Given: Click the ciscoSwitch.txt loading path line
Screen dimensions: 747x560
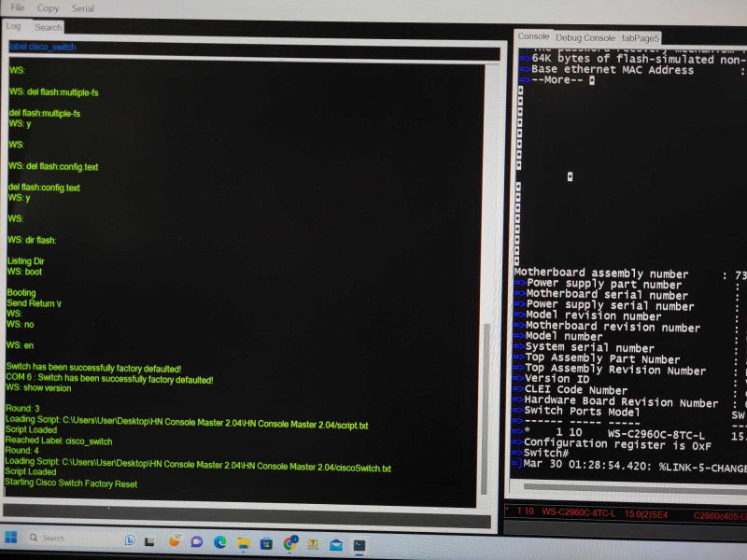Looking at the screenshot, I should [198, 465].
